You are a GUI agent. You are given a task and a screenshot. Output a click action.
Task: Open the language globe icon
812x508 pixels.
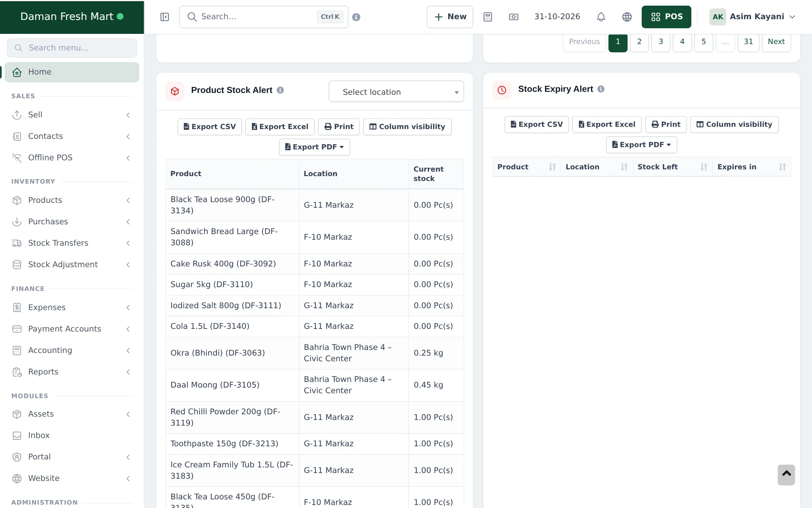pyautogui.click(x=627, y=17)
